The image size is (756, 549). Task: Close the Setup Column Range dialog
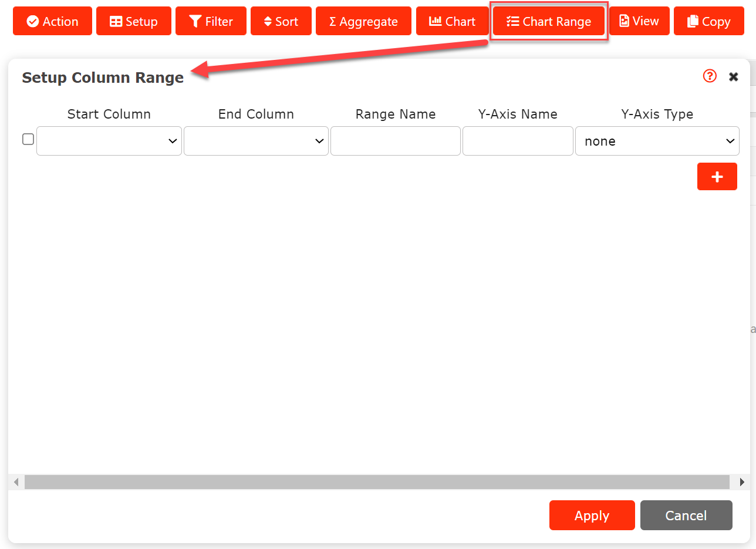point(733,77)
